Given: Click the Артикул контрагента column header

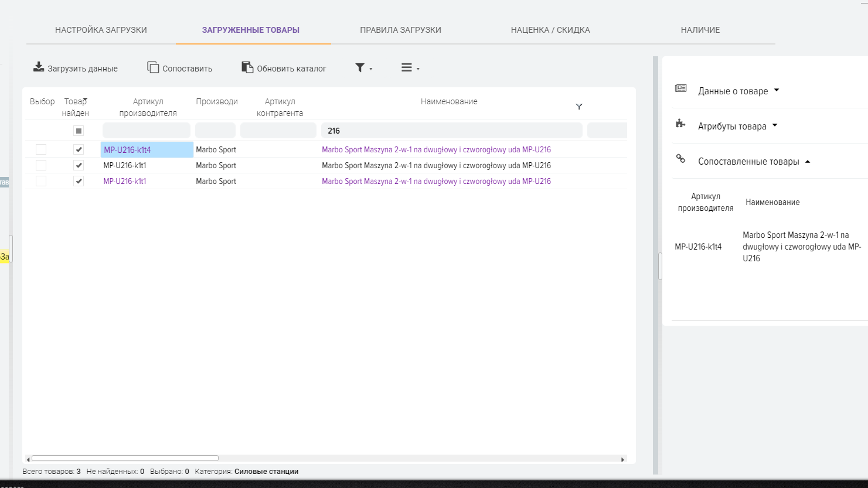Looking at the screenshot, I should pyautogui.click(x=280, y=107).
